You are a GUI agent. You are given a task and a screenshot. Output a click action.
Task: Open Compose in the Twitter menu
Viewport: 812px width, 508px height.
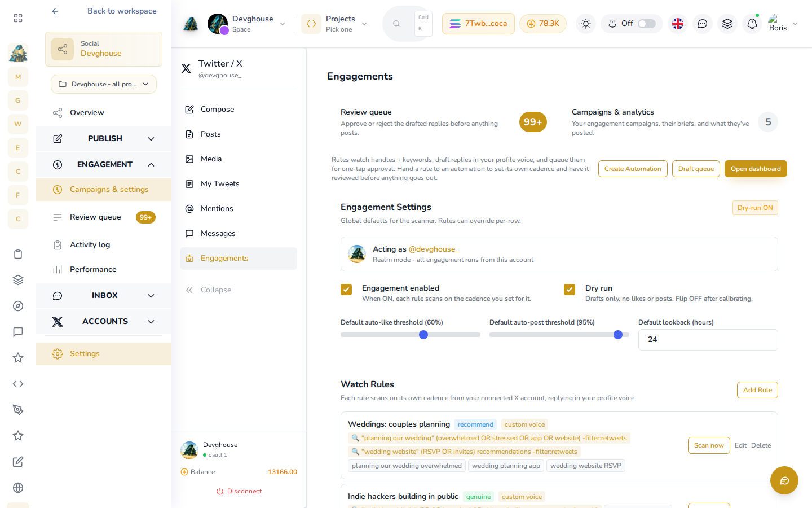(x=239, y=110)
